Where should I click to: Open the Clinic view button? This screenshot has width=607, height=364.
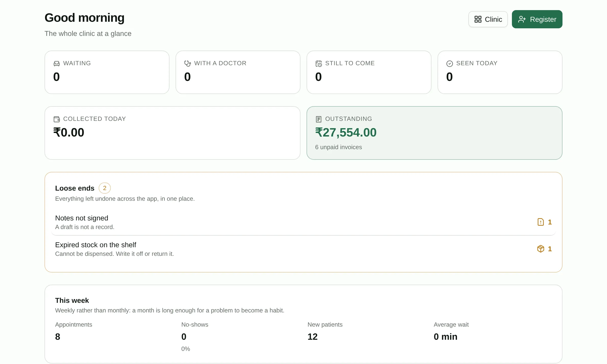(x=488, y=19)
